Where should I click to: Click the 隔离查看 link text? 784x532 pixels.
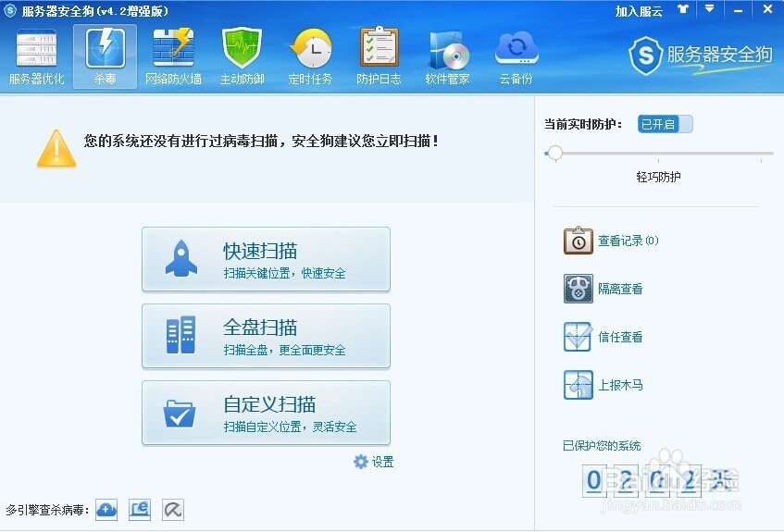620,289
